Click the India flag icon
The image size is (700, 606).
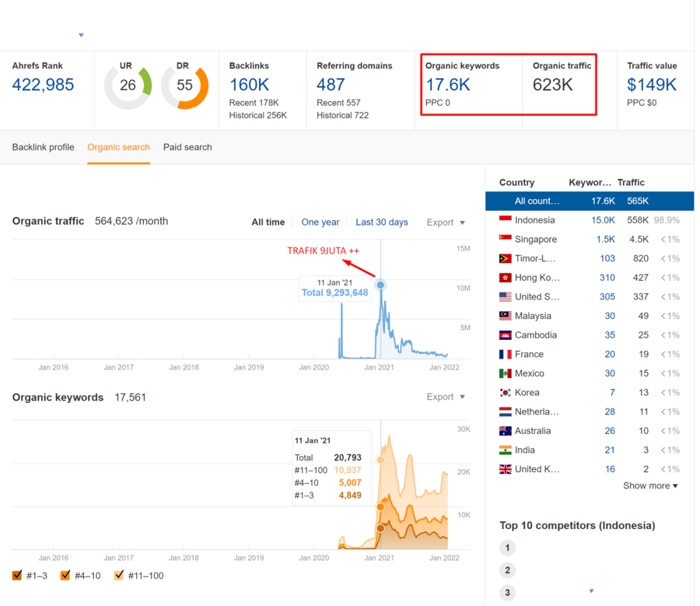(x=505, y=450)
